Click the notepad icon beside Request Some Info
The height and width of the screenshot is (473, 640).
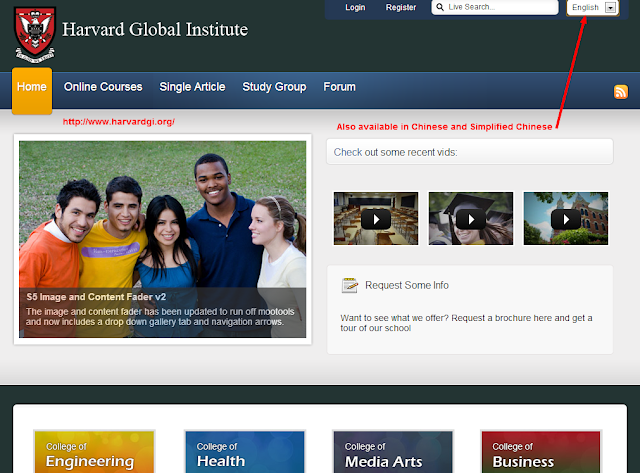point(350,285)
